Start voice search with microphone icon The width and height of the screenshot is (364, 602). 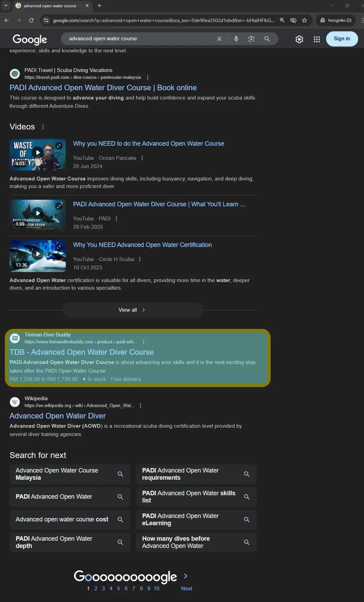(x=236, y=39)
